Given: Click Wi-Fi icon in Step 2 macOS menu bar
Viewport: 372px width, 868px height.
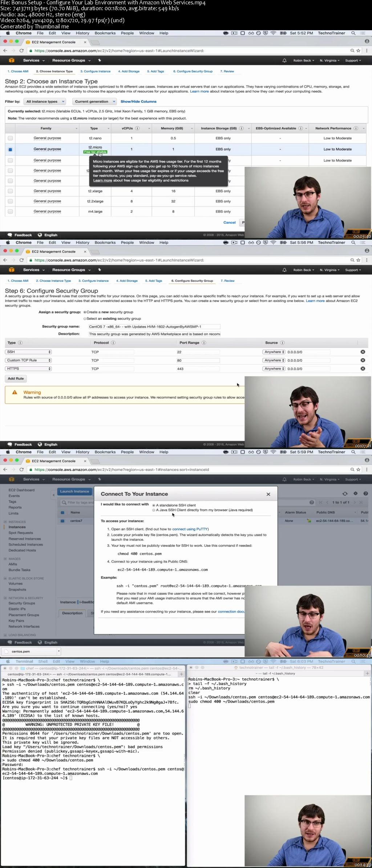Looking at the screenshot, I should coord(273,33).
